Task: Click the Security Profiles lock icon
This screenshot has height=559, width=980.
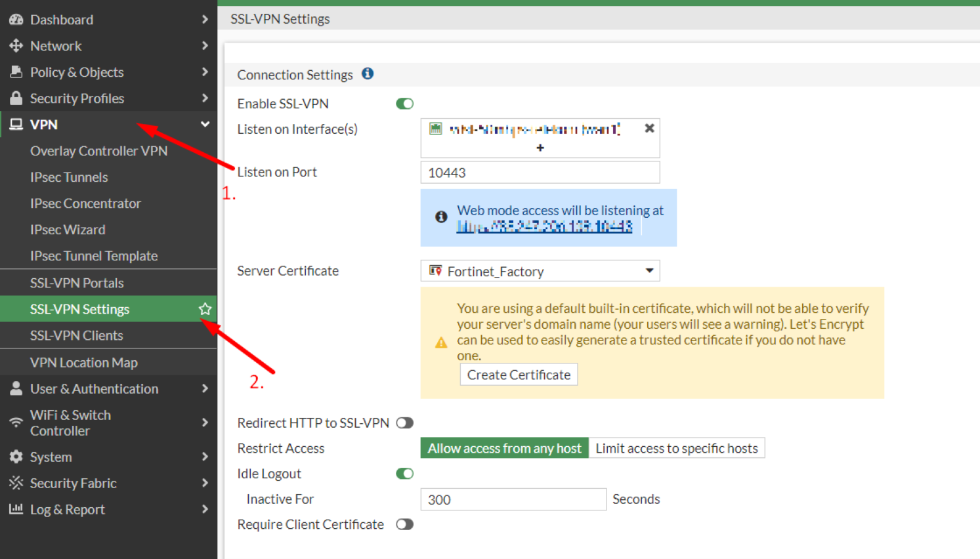Action: 16,98
